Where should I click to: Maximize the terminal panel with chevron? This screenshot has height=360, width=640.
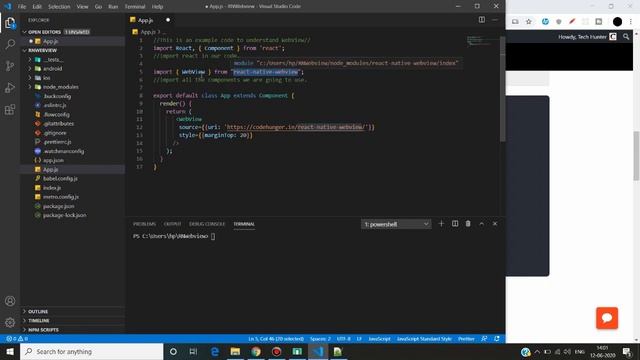pos(482,224)
